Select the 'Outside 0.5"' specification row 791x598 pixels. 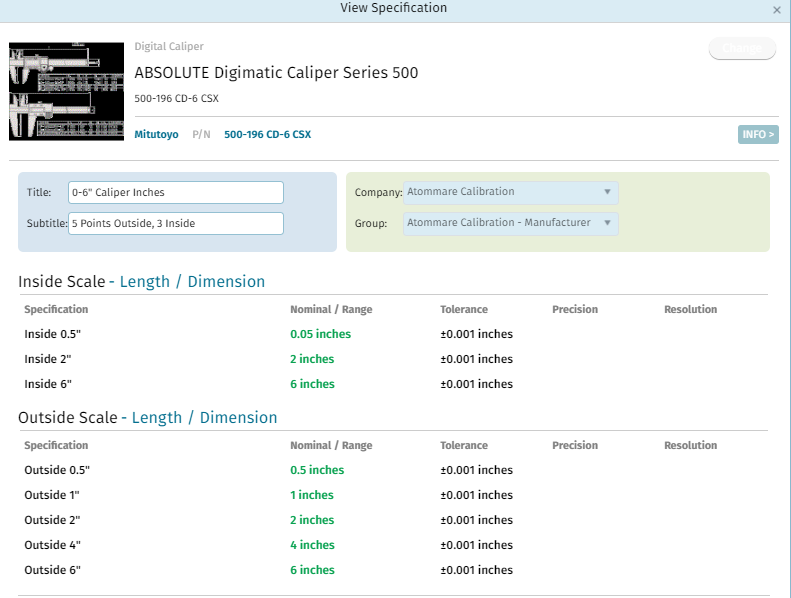tap(393, 470)
